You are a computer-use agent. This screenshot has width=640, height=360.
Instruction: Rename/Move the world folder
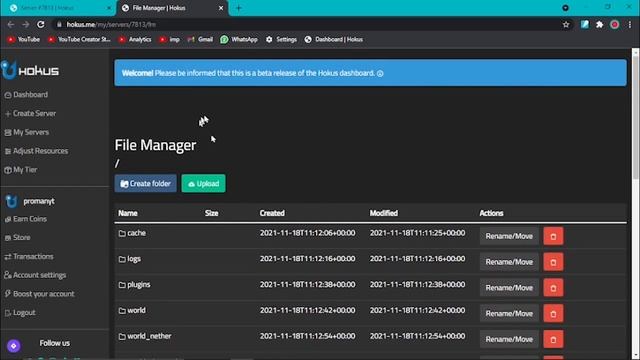tap(509, 313)
